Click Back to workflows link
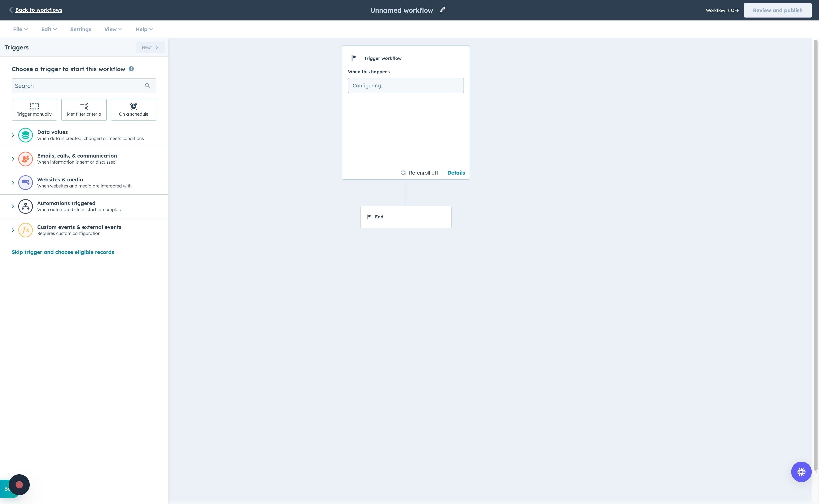This screenshot has width=819, height=504. point(39,10)
